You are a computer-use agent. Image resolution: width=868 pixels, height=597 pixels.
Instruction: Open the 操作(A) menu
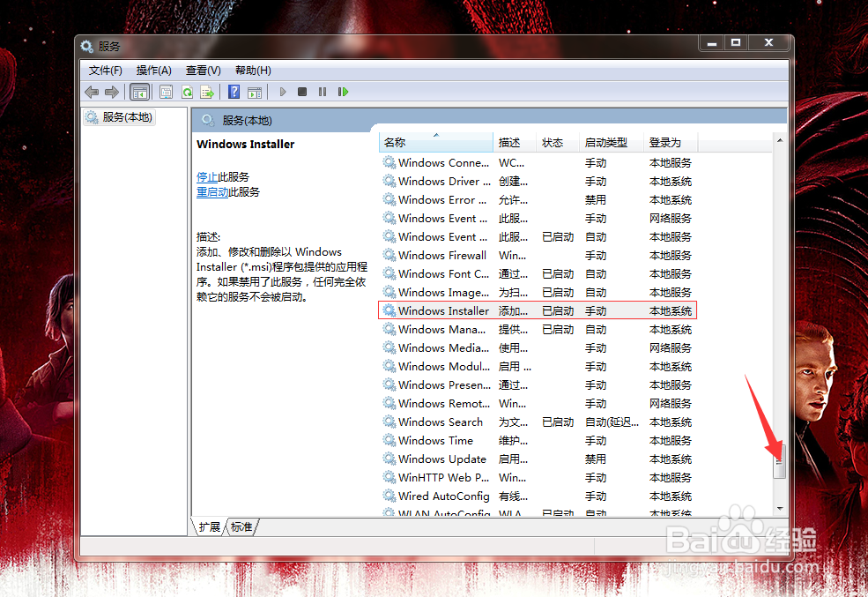[154, 71]
